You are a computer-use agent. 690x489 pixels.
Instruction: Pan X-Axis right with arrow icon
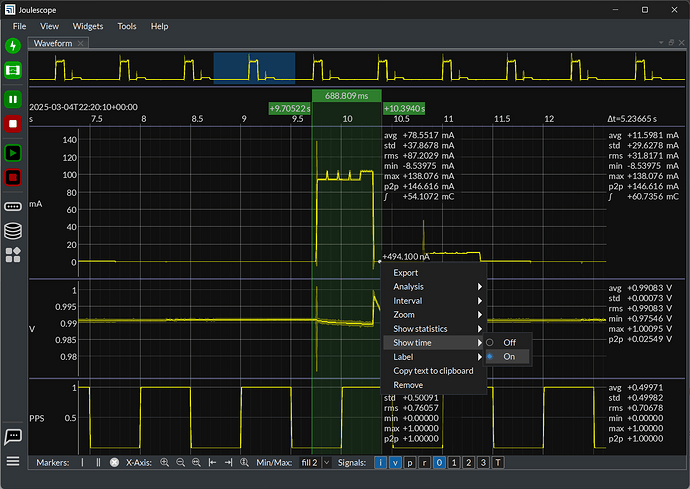click(228, 462)
